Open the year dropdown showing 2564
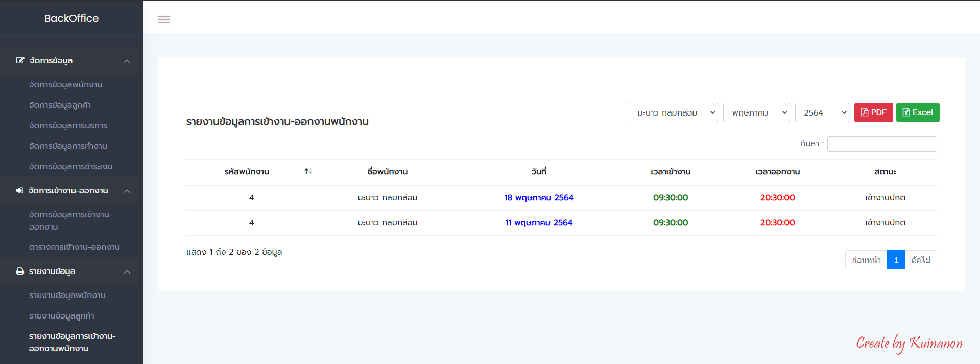 [821, 112]
